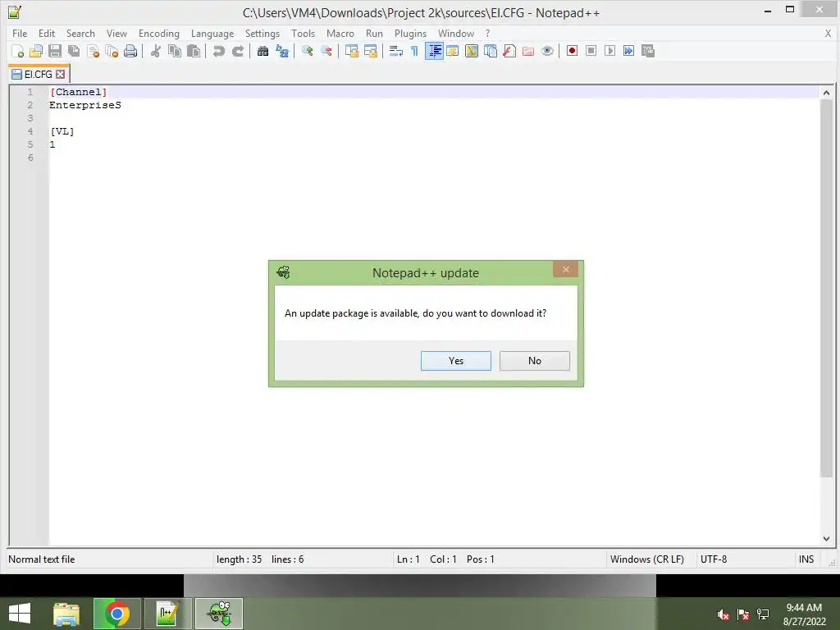The height and width of the screenshot is (630, 840).
Task: Click the Stop Recording macro icon
Action: [x=591, y=51]
